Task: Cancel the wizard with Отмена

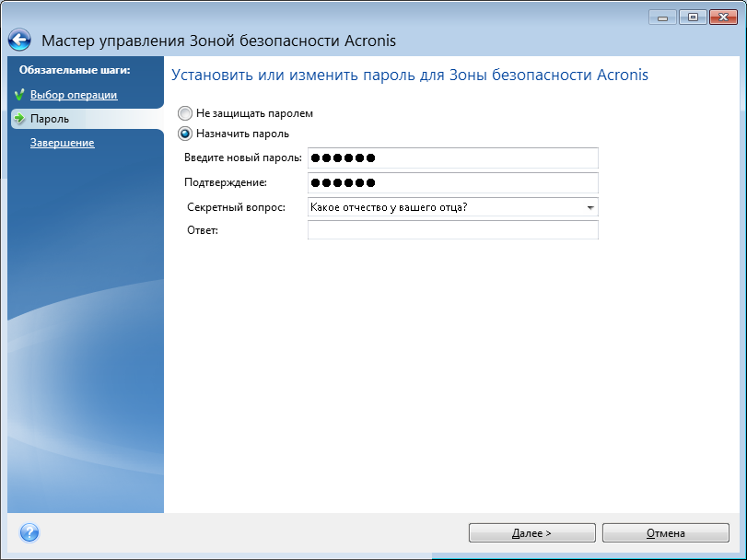Action: point(664,532)
